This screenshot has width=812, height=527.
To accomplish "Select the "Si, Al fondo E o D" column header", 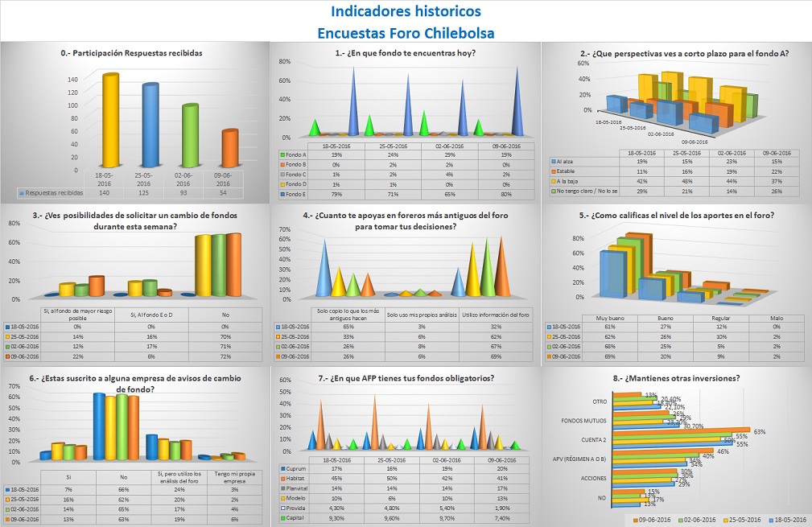I will tap(151, 315).
